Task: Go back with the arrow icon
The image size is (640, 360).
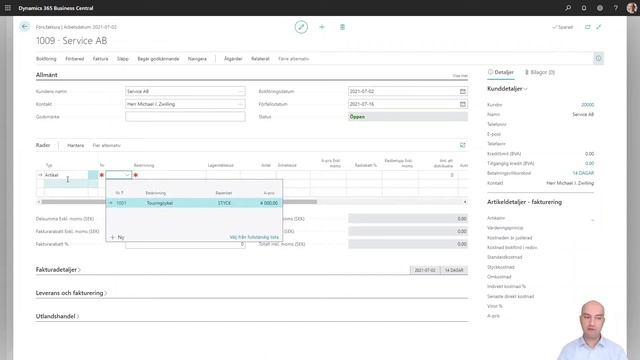Action: pyautogui.click(x=24, y=27)
